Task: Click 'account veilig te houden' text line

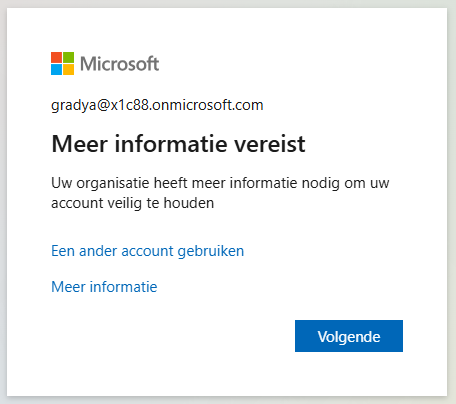Action: click(132, 203)
